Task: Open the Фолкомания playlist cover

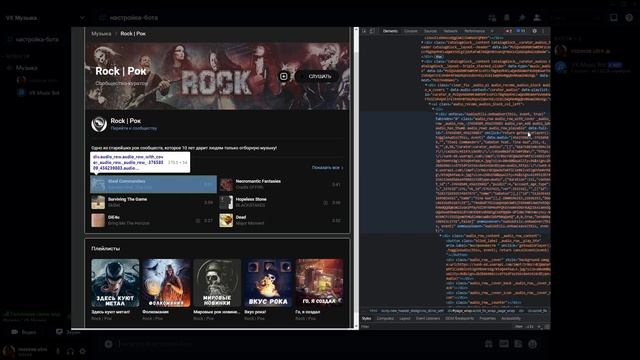Action: coord(166,283)
